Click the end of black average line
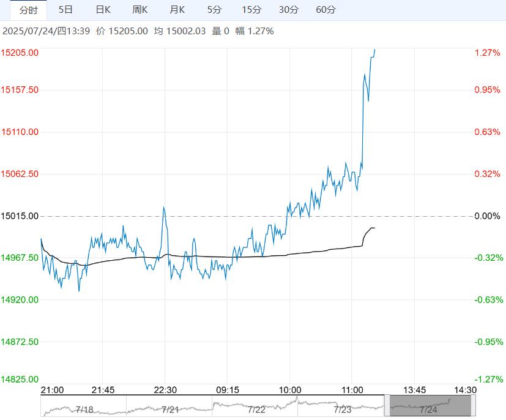Image resolution: width=506 pixels, height=420 pixels. (x=374, y=228)
